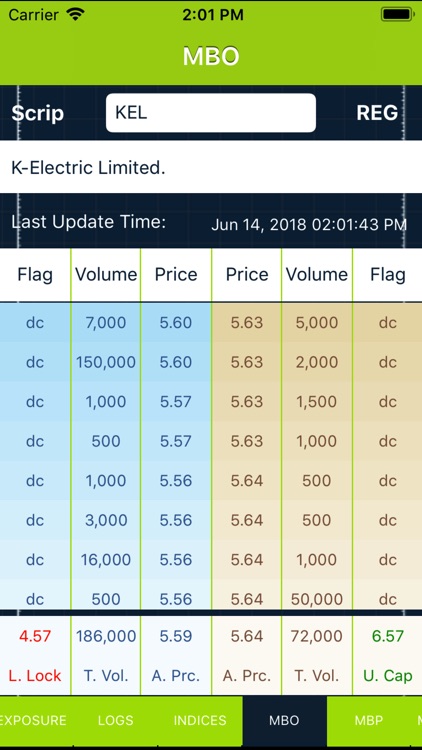Tap the U. Cap value 6.57
Viewport: 422px width, 750px height.
click(387, 636)
